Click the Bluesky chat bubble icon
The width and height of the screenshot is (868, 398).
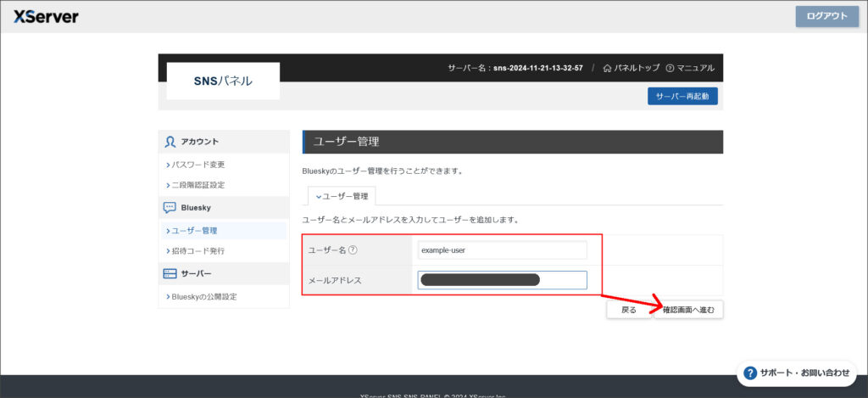(170, 207)
